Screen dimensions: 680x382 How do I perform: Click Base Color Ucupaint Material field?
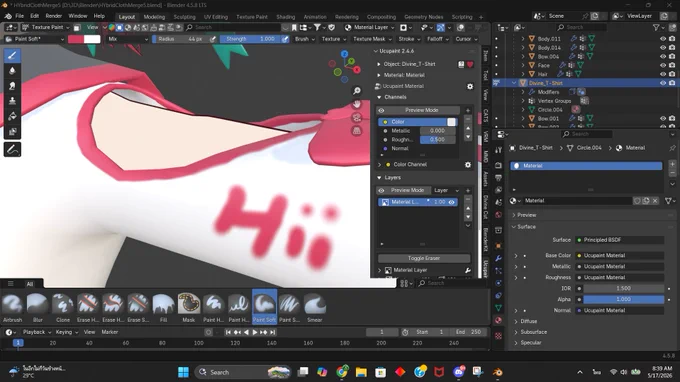pos(620,256)
